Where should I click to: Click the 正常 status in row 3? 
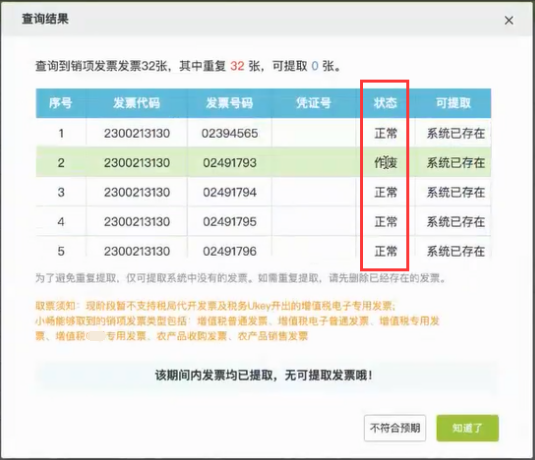[386, 192]
